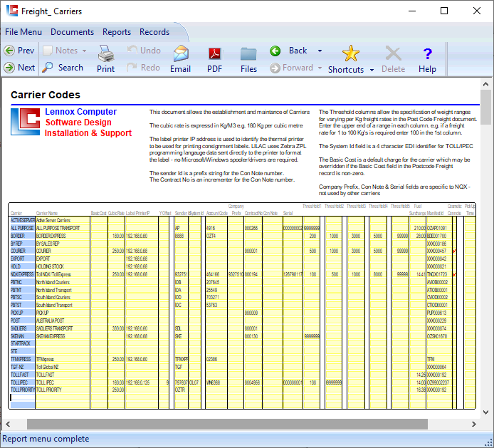This screenshot has width=494, height=448.
Task: Select the SADLIERS carrier code cell
Action: pos(22,328)
